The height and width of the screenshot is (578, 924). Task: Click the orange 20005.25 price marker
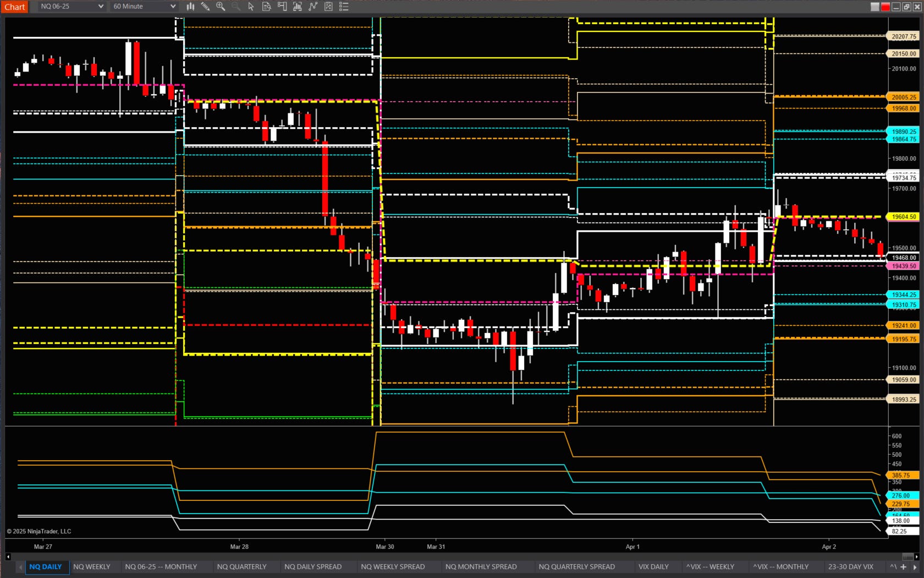pyautogui.click(x=904, y=97)
